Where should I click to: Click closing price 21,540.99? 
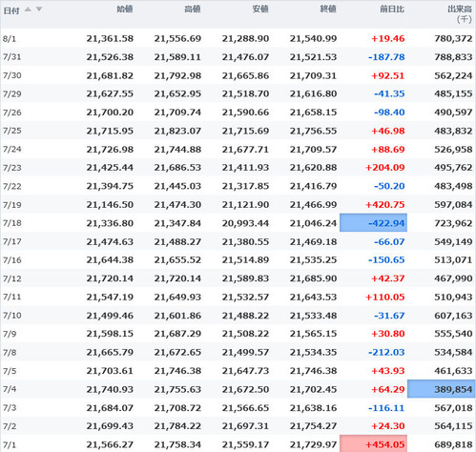313,39
